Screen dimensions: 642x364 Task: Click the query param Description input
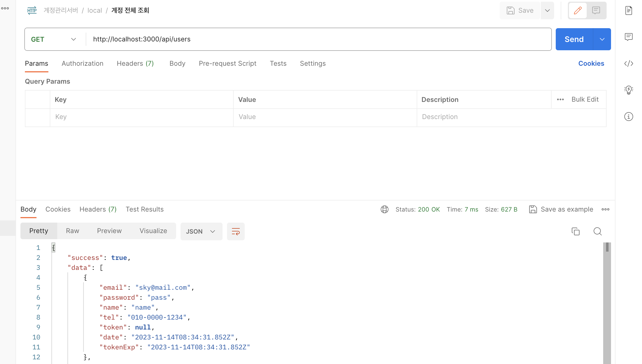[x=511, y=117]
